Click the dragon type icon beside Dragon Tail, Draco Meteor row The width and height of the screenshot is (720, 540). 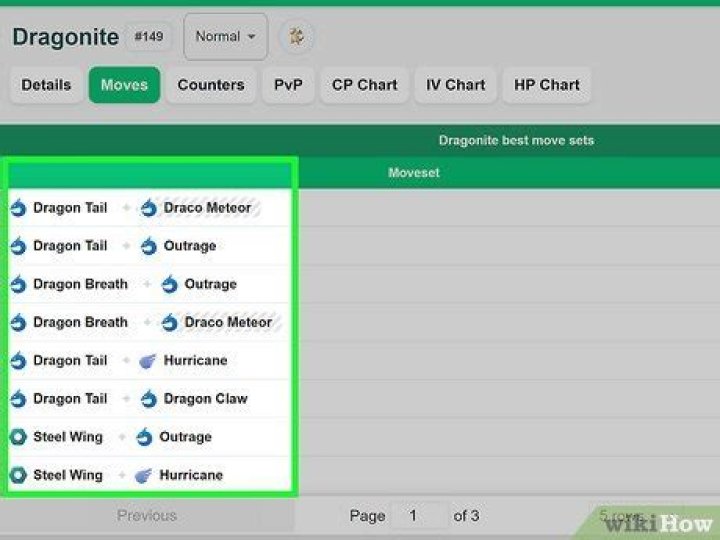coord(19,208)
